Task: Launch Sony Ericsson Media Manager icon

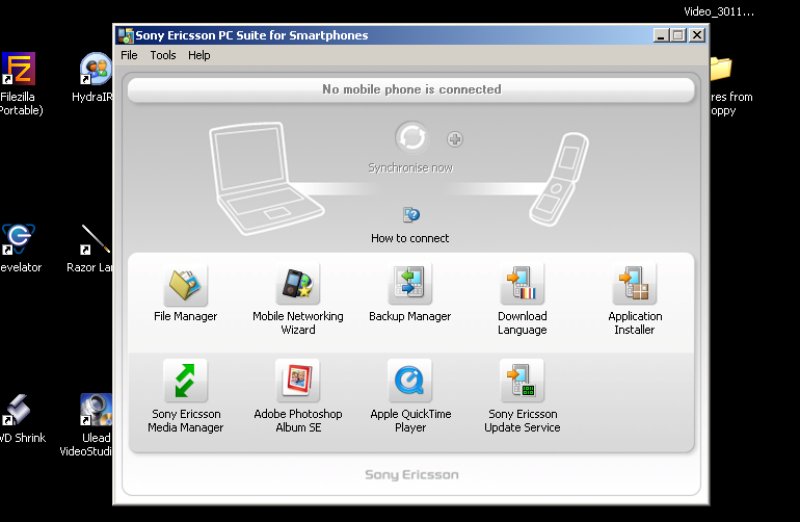Action: coord(185,381)
